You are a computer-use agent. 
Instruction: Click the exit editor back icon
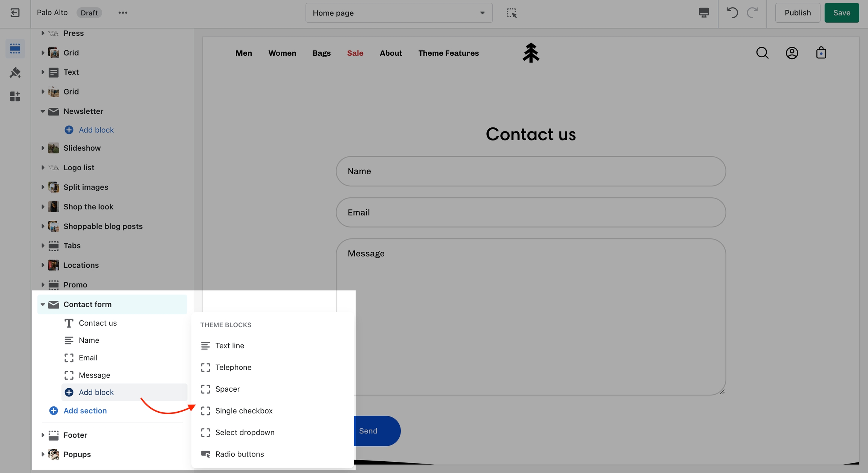pos(15,13)
